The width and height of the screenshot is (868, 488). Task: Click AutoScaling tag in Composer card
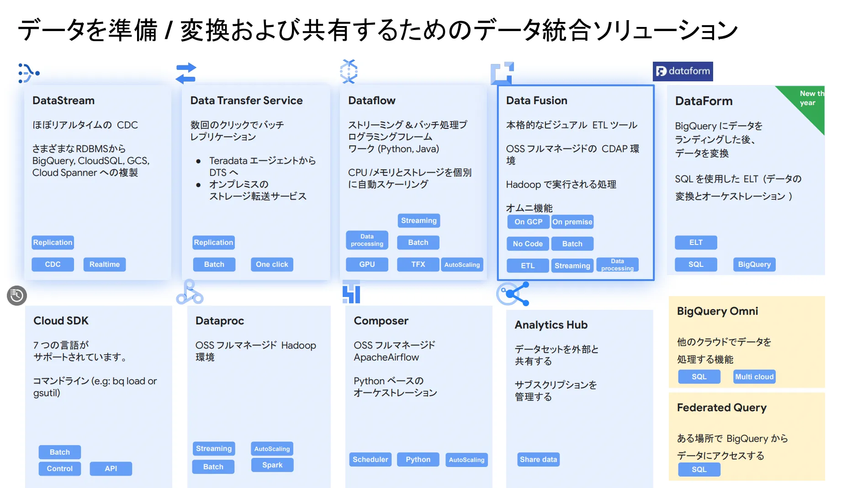[x=466, y=460]
